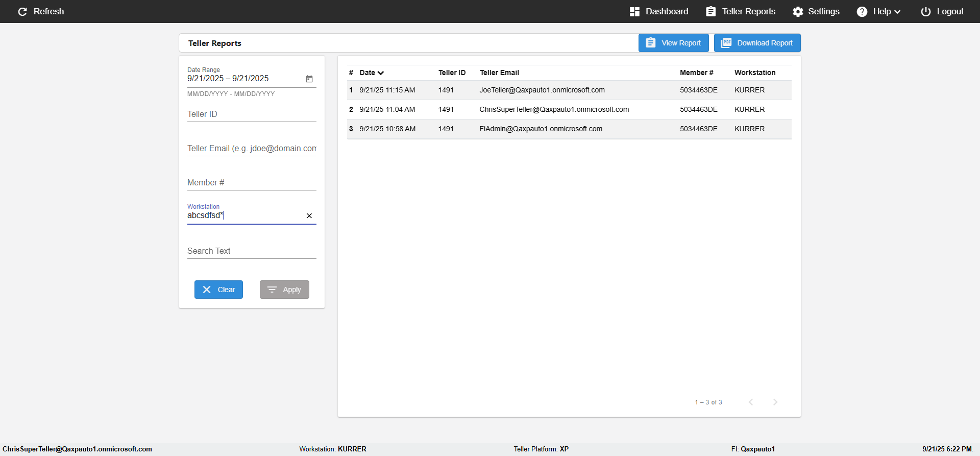Click the PDF icon on Download Report
Screen dimensions: 980x456
coord(726,43)
